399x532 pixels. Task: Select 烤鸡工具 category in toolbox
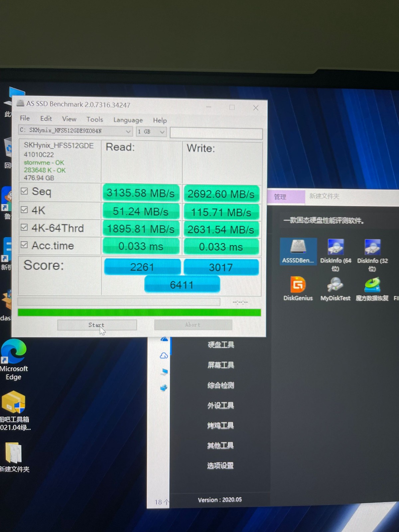point(220,426)
